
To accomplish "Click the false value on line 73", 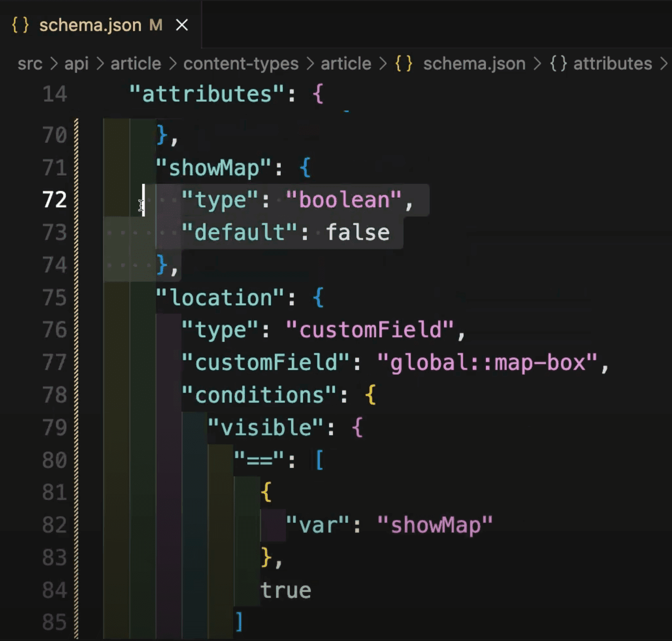I will (358, 232).
